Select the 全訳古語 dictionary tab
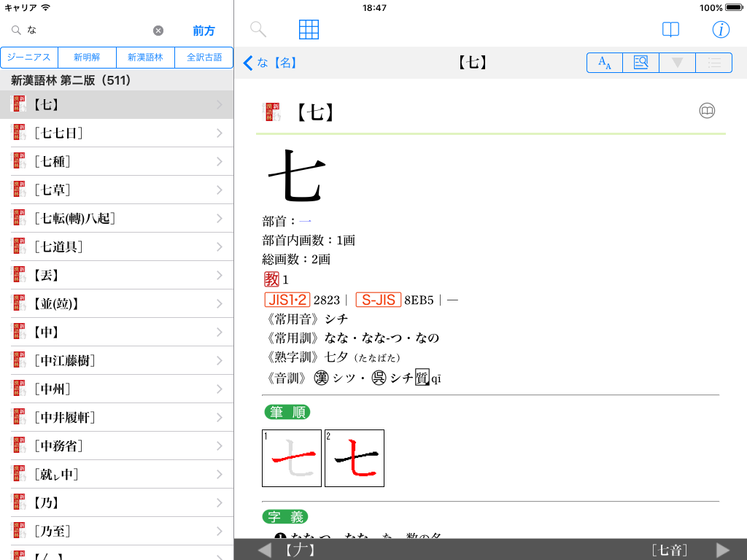This screenshot has height=560, width=747. (204, 58)
